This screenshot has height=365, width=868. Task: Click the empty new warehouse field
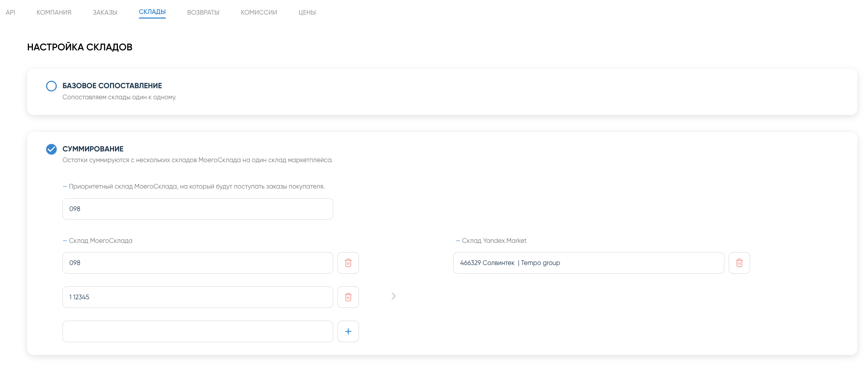tap(198, 331)
